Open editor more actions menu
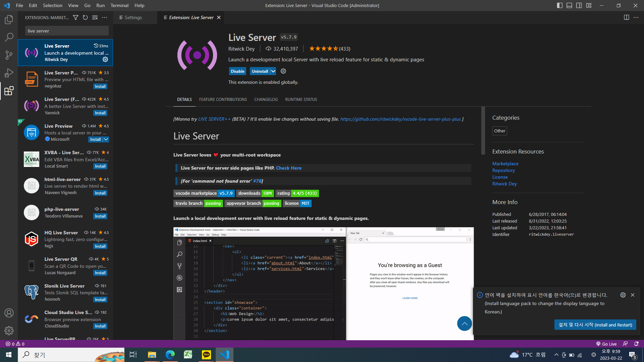 pos(636,17)
